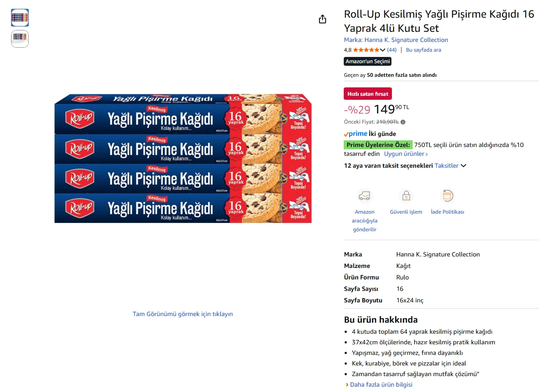Click the Hızlı satan fırsat badge
The height and width of the screenshot is (392, 543).
pyautogui.click(x=368, y=94)
